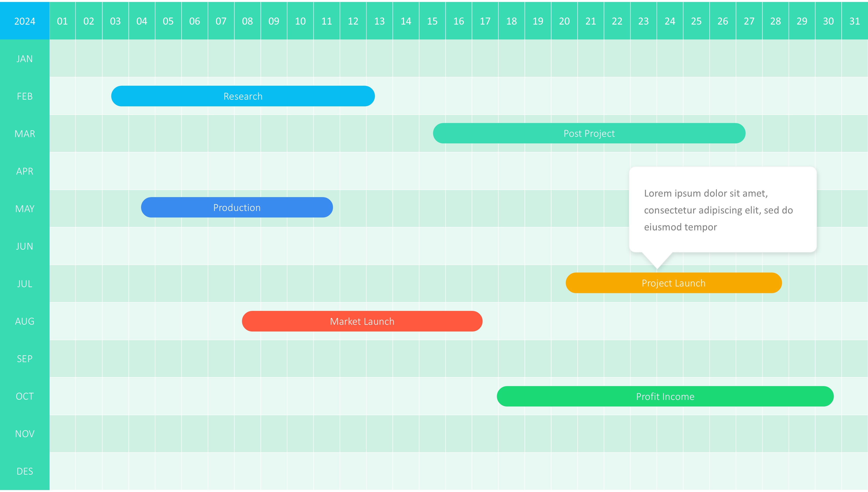This screenshot has width=868, height=492.
Task: Click the red Market Launch bar
Action: coord(362,321)
